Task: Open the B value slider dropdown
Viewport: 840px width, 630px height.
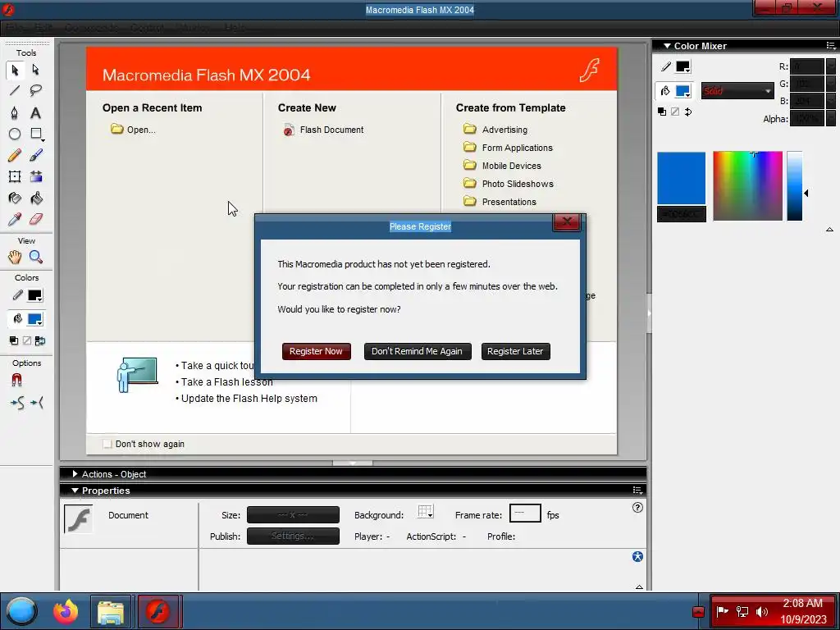Action: pyautogui.click(x=830, y=101)
